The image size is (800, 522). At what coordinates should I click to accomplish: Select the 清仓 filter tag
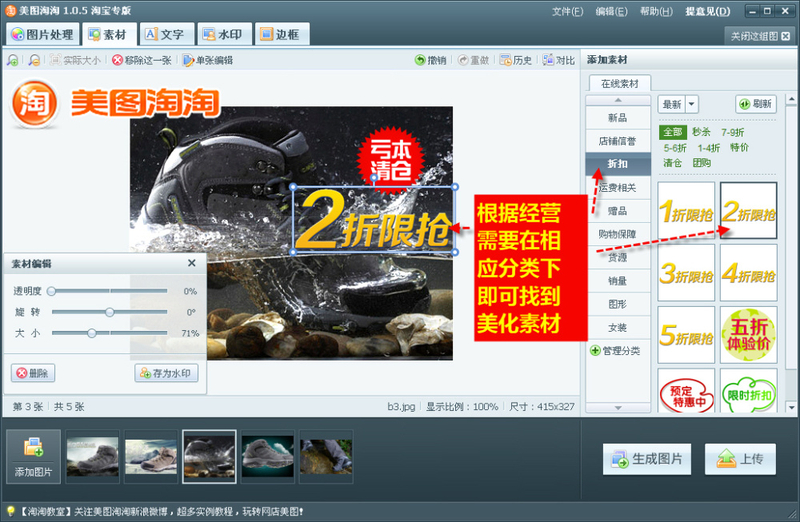672,163
